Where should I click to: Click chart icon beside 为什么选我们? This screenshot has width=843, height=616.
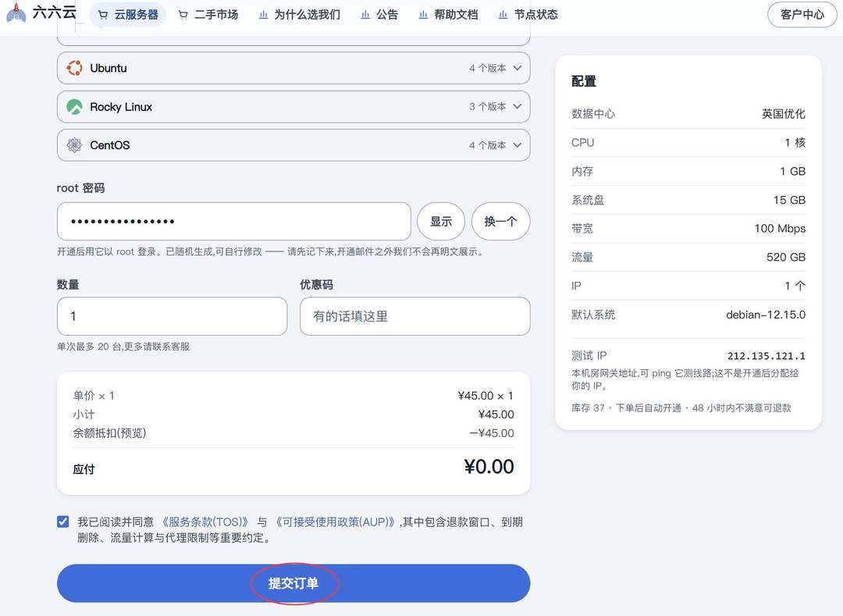pyautogui.click(x=264, y=15)
